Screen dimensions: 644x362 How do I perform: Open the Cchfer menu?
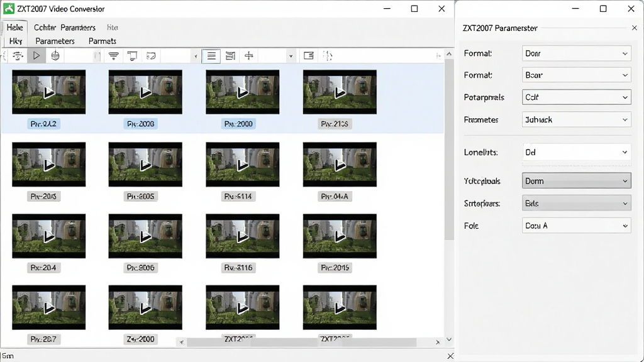[45, 28]
